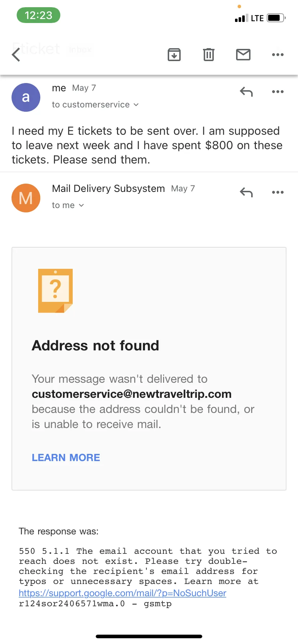Image resolution: width=298 pixels, height=644 pixels.
Task: Open the LEARN MORE link
Action: pyautogui.click(x=66, y=457)
